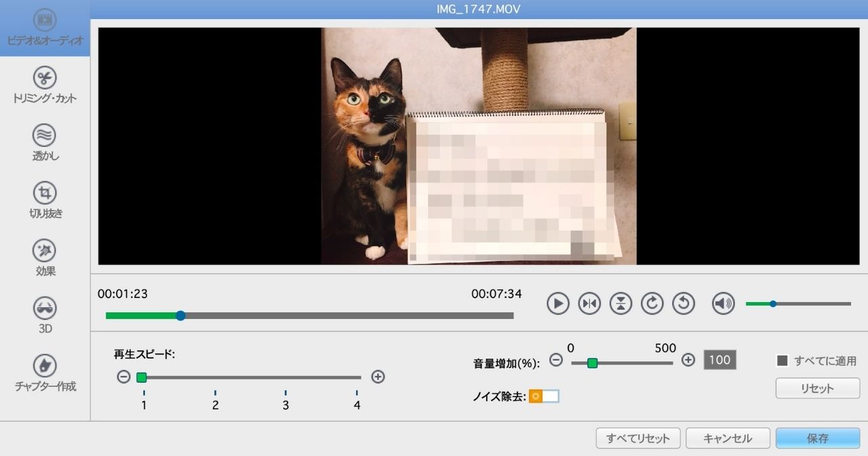The image size is (868, 456).
Task: Click the すべてリセット (Reset All) button
Action: (x=637, y=438)
